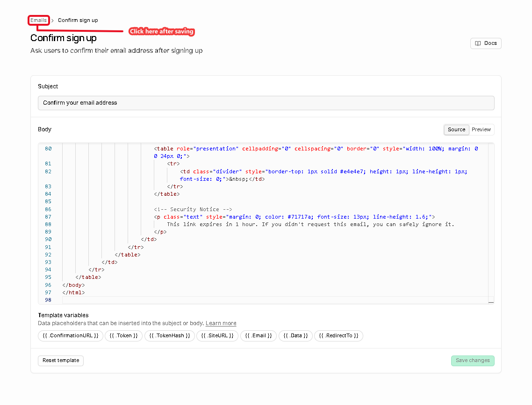Click the Save changes button
This screenshot has width=532, height=405.
473,361
